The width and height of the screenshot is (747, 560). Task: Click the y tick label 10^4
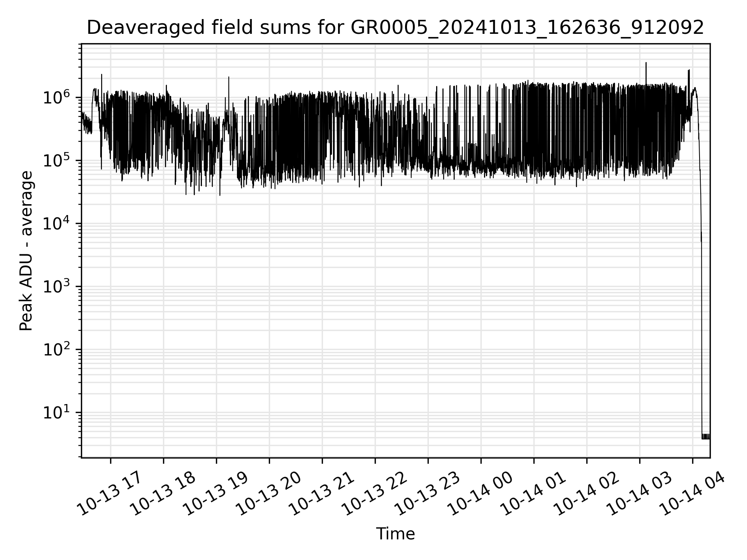tap(56, 223)
